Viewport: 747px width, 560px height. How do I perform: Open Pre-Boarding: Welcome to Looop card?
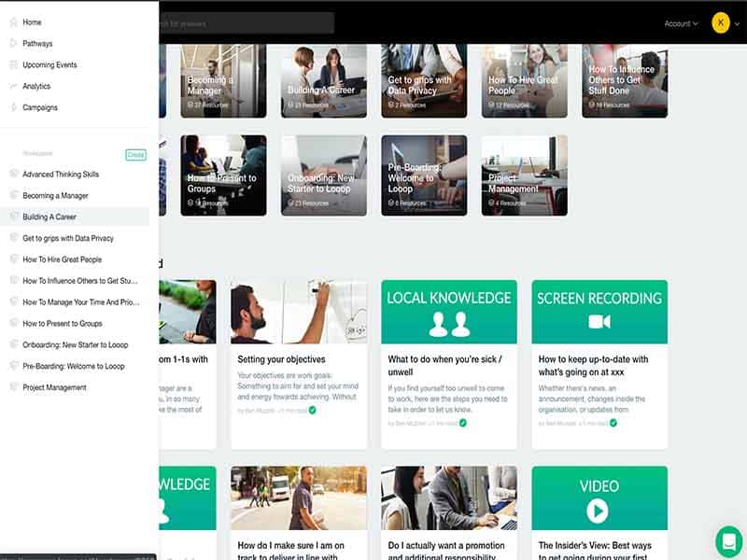pyautogui.click(x=424, y=175)
